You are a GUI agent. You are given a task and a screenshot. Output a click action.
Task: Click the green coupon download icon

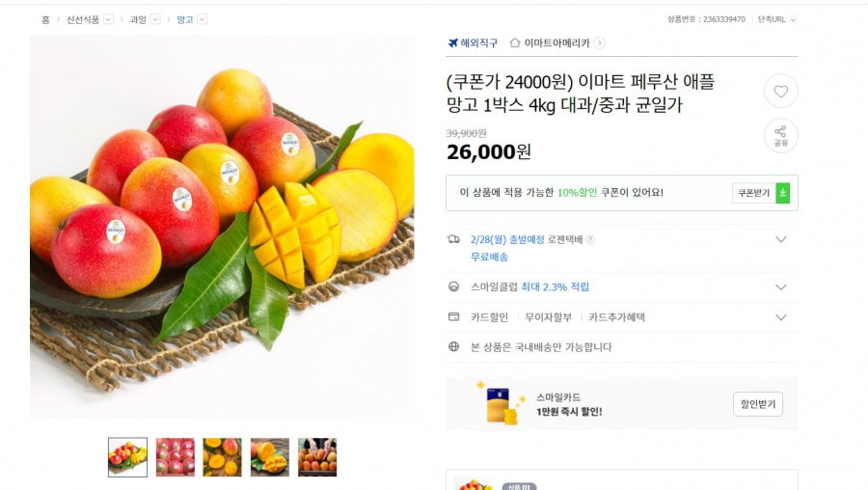tap(783, 193)
